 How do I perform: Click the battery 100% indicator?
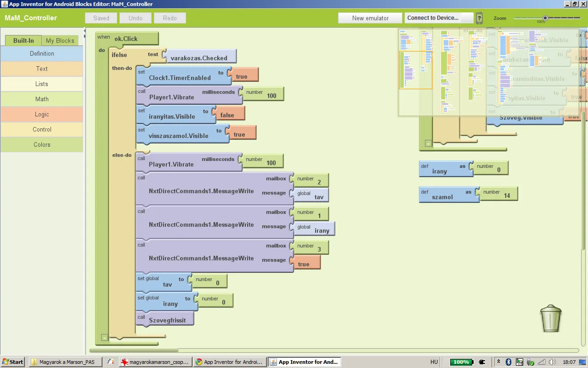coord(461,362)
